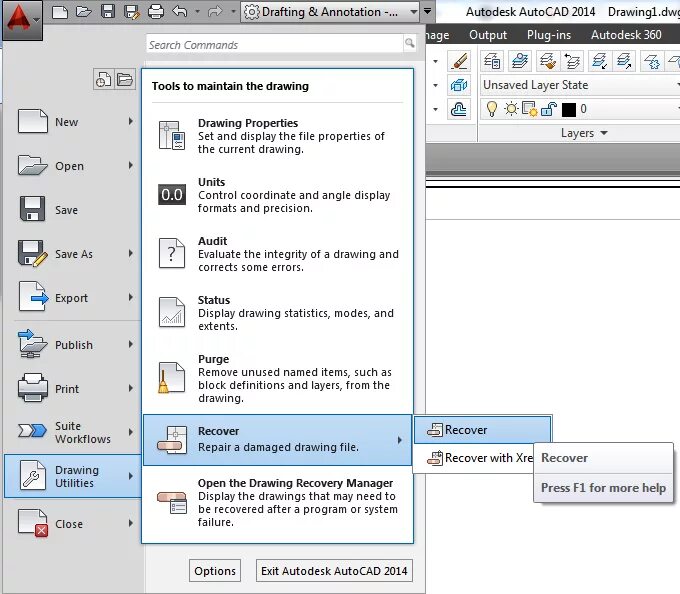Open the Redo history dropdown arrow
The image size is (680, 594).
point(233,11)
